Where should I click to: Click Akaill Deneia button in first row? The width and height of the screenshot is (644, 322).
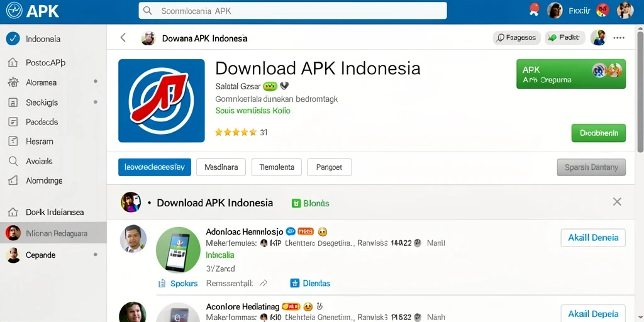[593, 238]
